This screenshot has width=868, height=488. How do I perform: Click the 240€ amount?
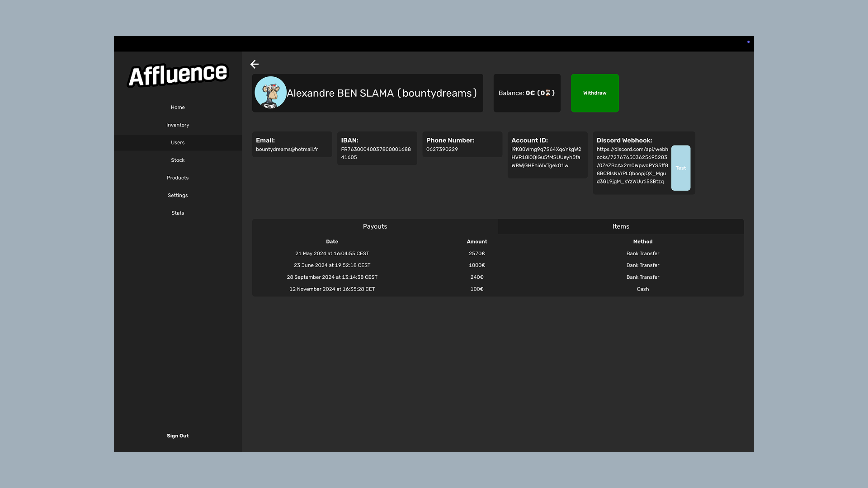[477, 277]
